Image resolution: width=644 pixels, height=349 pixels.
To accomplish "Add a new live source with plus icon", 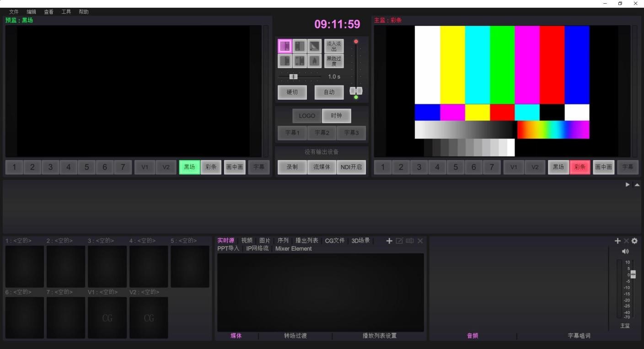I will (x=389, y=241).
